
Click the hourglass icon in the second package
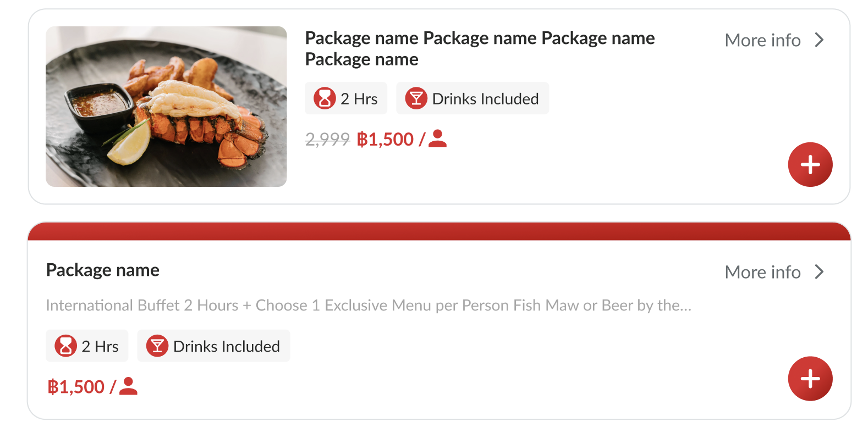click(65, 346)
